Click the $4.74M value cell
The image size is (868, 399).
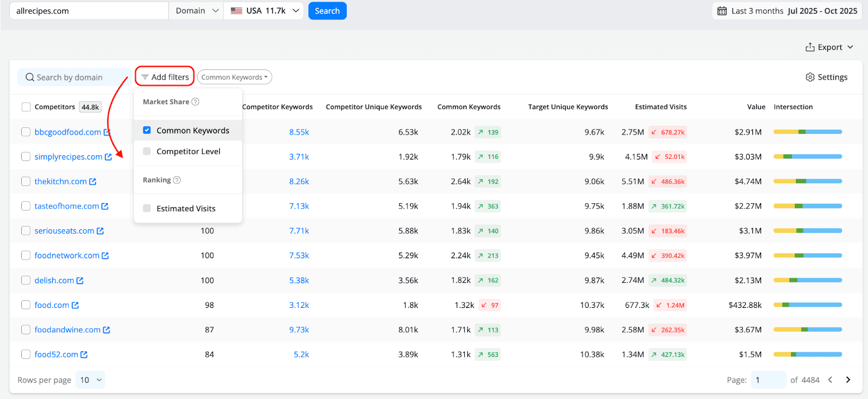(748, 182)
